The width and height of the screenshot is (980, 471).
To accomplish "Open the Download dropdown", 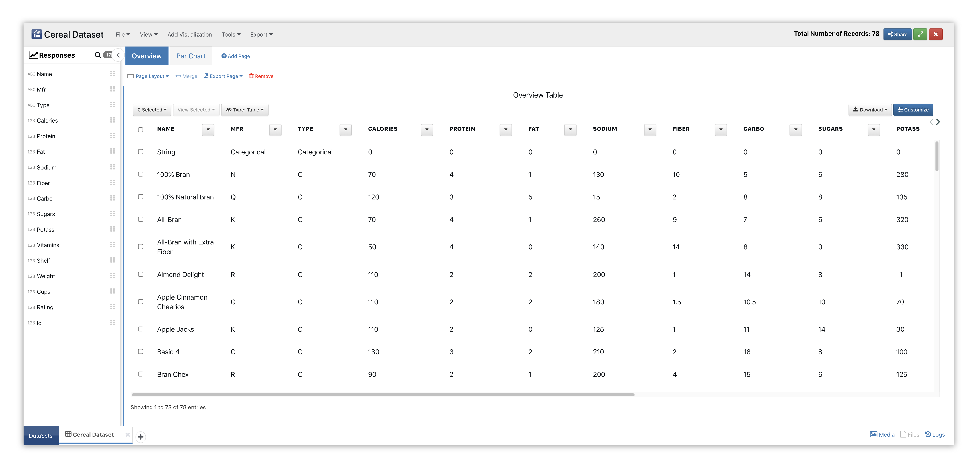I will pos(870,110).
